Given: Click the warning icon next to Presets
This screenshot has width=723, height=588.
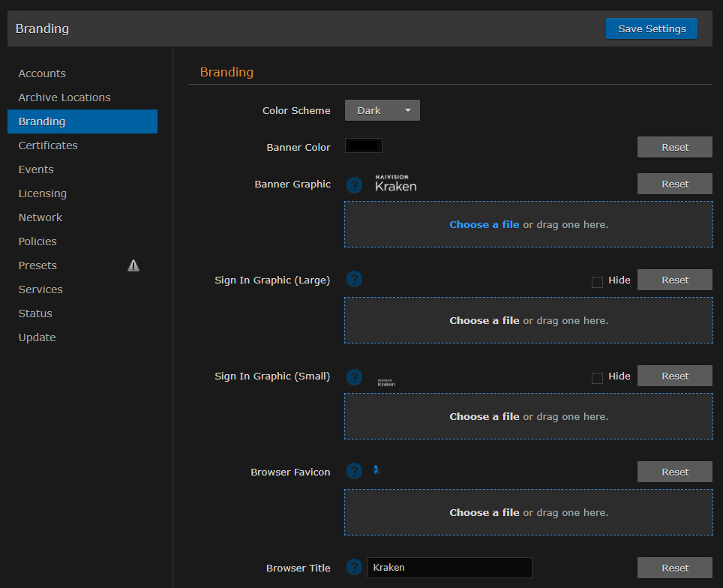Looking at the screenshot, I should [x=133, y=265].
